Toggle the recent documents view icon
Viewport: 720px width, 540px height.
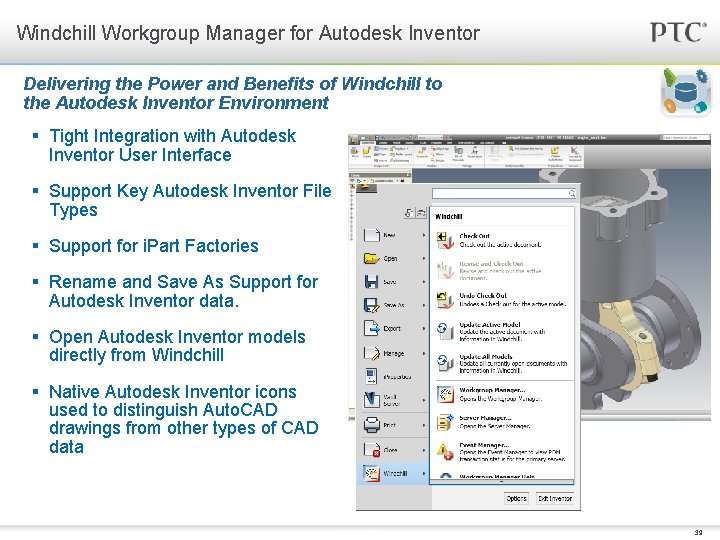[409, 213]
